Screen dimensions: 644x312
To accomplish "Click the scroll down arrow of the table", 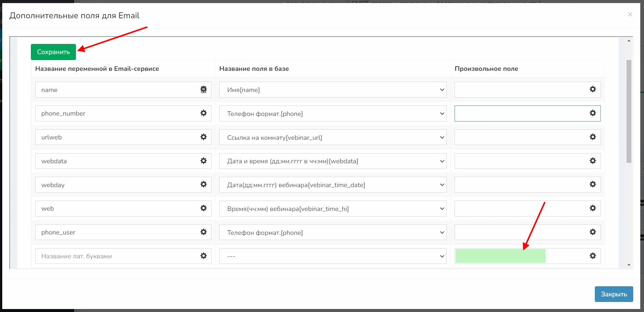I will [x=629, y=265].
